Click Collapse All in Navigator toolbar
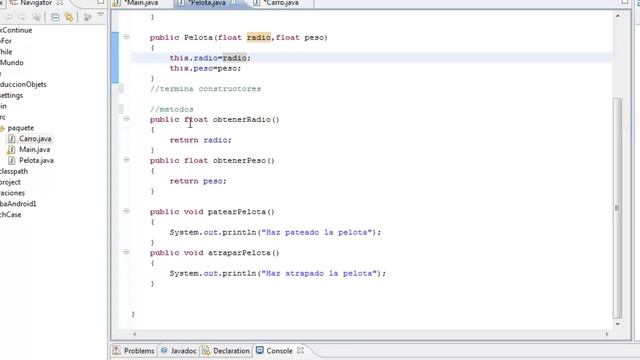The width and height of the screenshot is (640, 360). (55, 17)
